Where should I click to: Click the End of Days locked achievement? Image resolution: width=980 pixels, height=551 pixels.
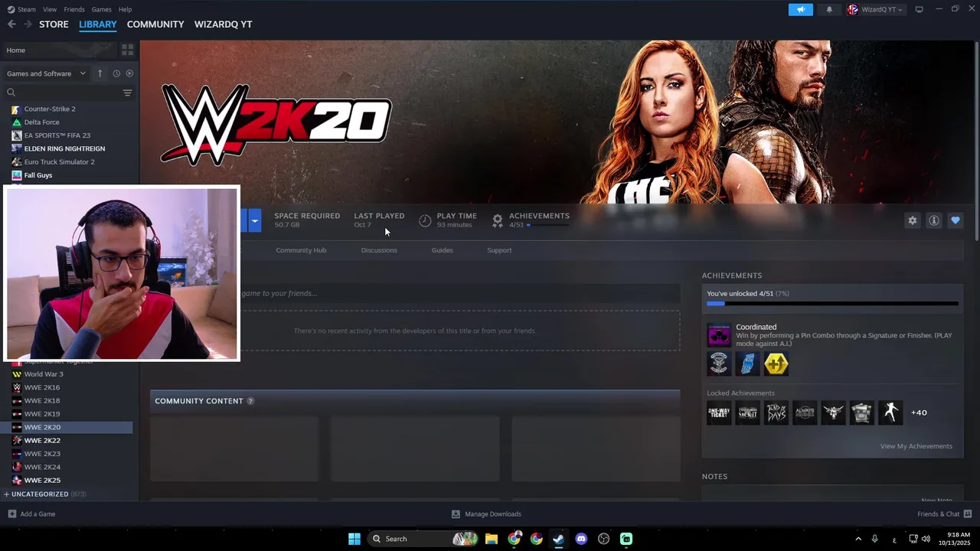(776, 412)
